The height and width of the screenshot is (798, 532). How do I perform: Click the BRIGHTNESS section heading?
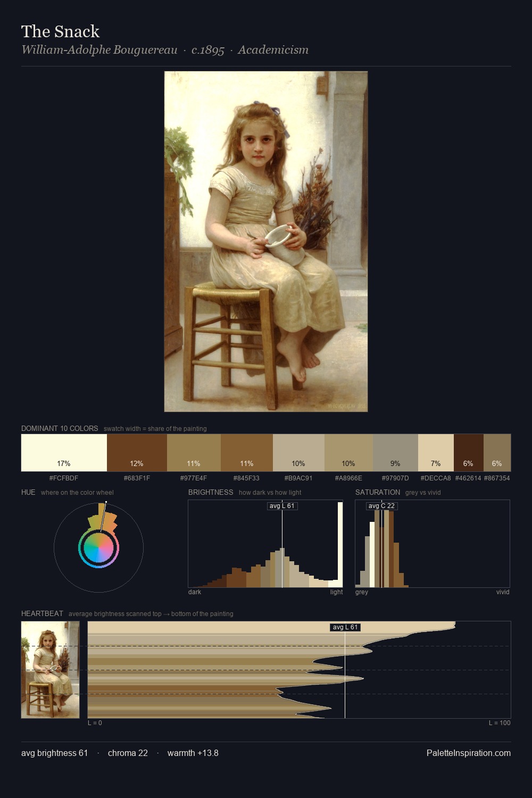click(211, 492)
